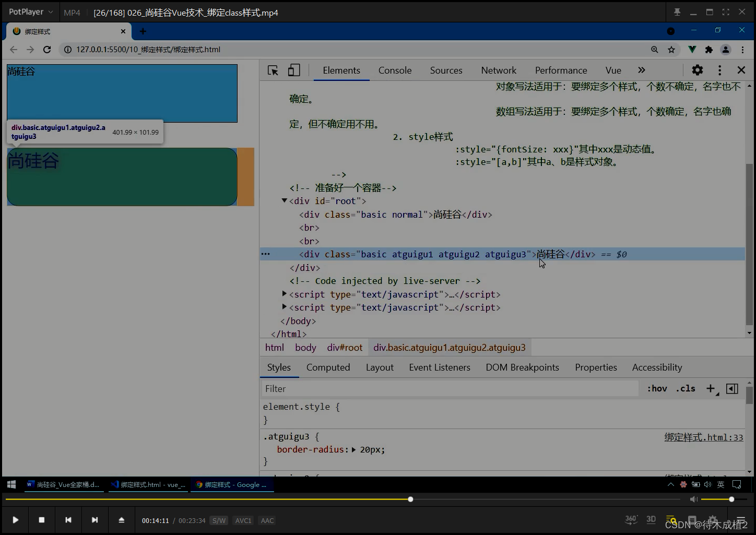Stop playback in PotPlayer
The image size is (756, 535).
click(x=42, y=520)
